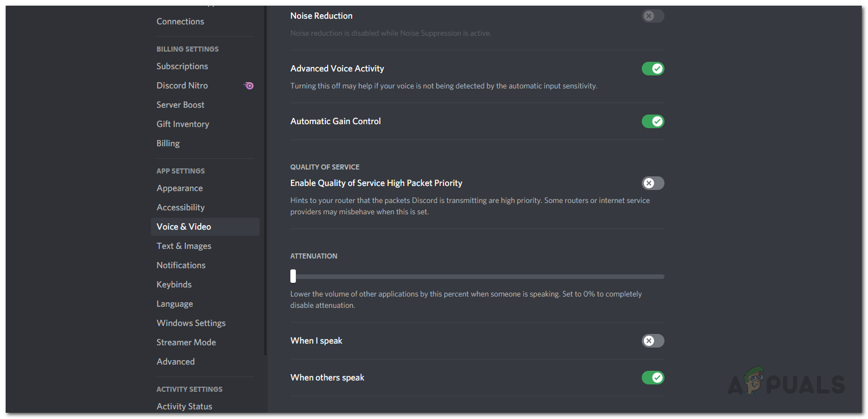Viewport: 868px width, 419px height.
Task: Open Streamer Mode settings
Action: click(x=186, y=342)
